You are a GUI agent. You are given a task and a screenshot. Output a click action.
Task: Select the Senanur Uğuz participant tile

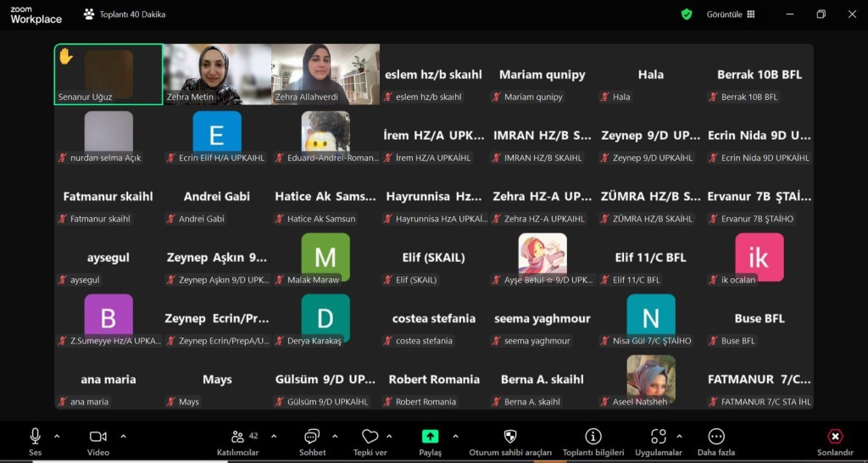[108, 74]
